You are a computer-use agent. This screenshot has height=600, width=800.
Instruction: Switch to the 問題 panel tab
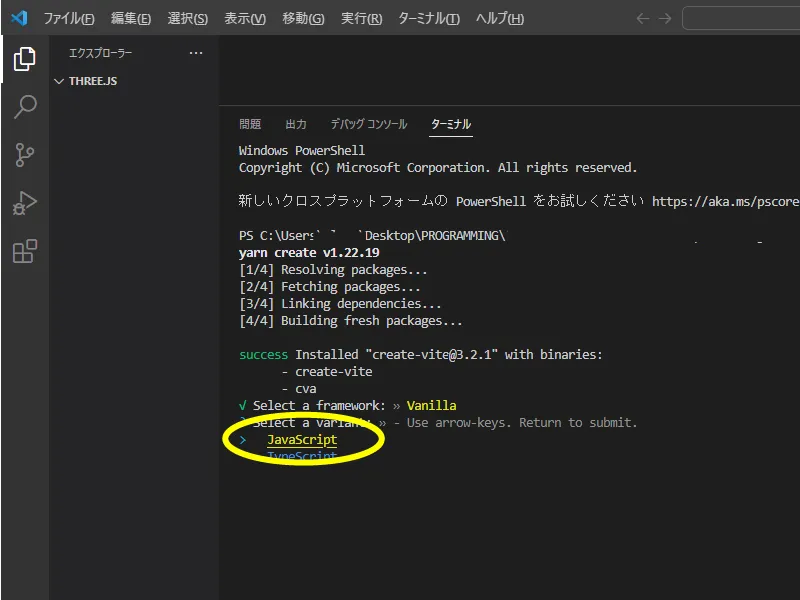click(250, 124)
